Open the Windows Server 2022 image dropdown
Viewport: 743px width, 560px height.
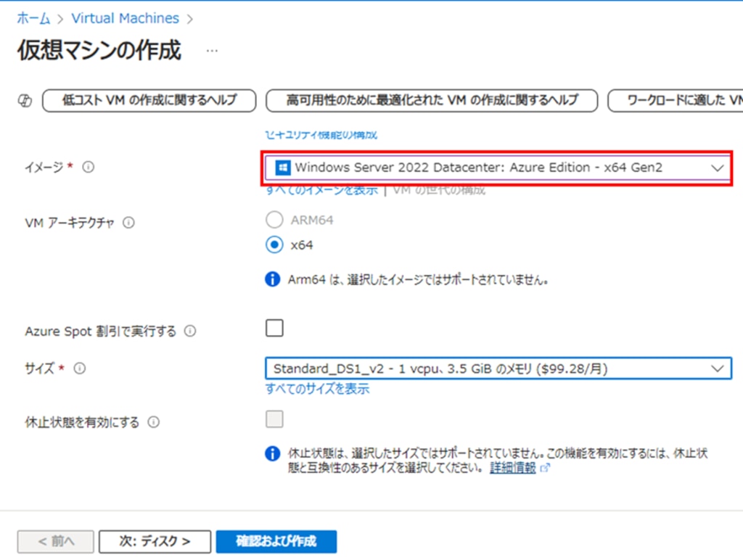[x=497, y=168]
